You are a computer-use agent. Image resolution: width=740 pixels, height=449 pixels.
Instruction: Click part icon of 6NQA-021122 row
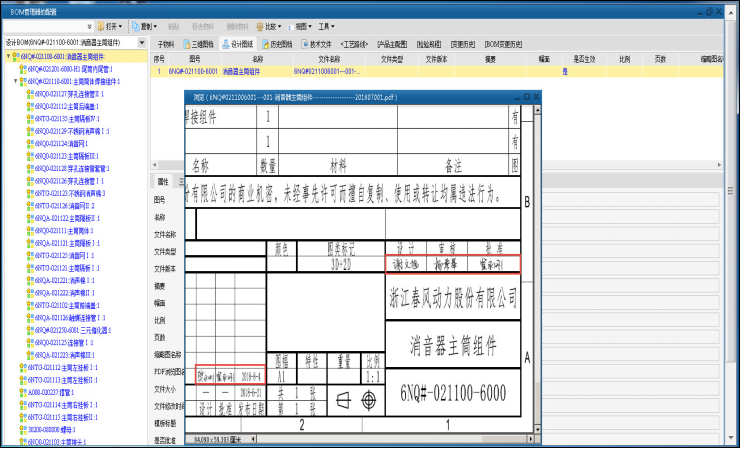click(30, 218)
